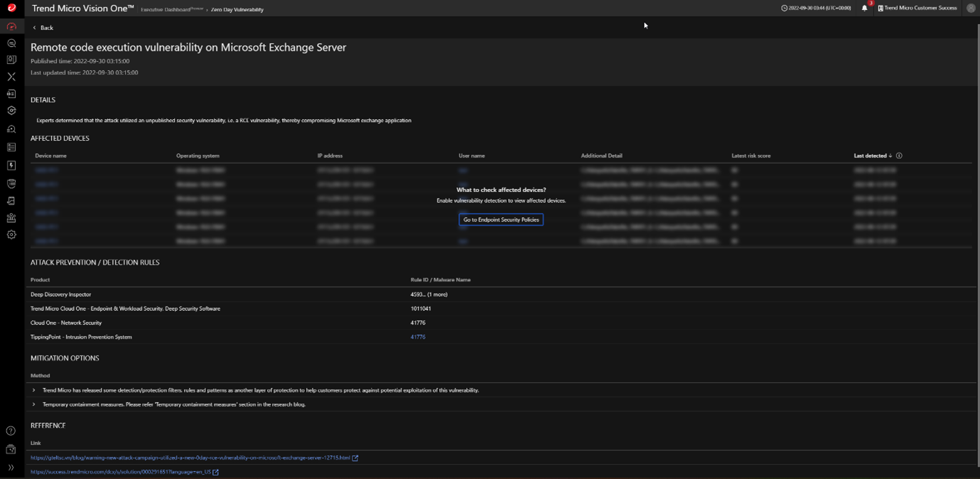The width and height of the screenshot is (980, 479).
Task: Open the success.trendmicro.com solution link
Action: [121, 472]
